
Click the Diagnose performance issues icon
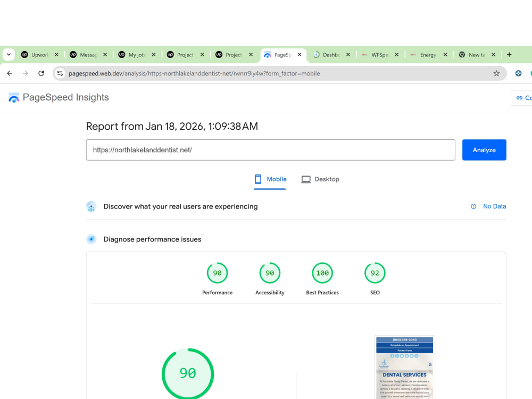coord(92,239)
